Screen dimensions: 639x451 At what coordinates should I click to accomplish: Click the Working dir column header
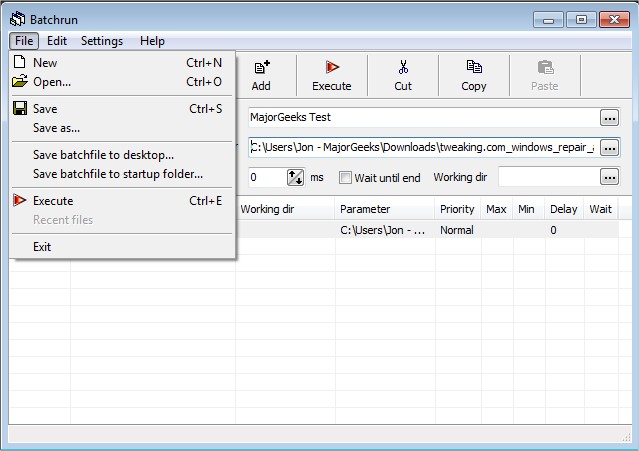(285, 209)
